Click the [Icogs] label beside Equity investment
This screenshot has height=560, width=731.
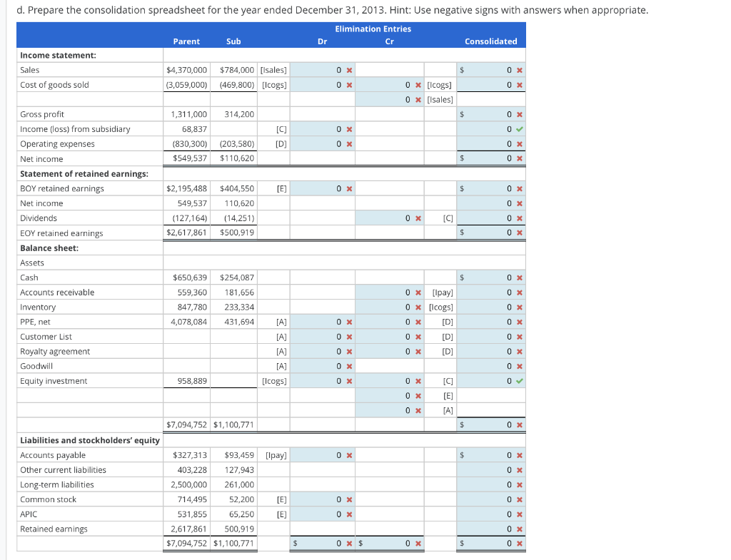coord(276,381)
